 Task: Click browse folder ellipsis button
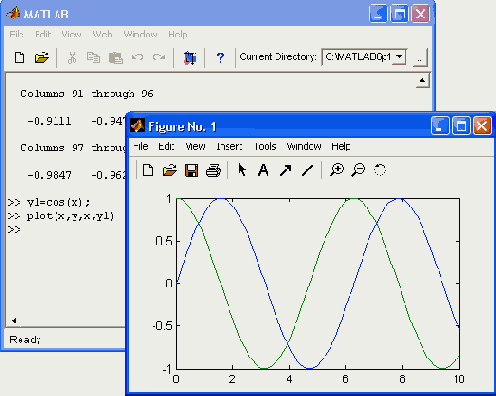pos(420,58)
